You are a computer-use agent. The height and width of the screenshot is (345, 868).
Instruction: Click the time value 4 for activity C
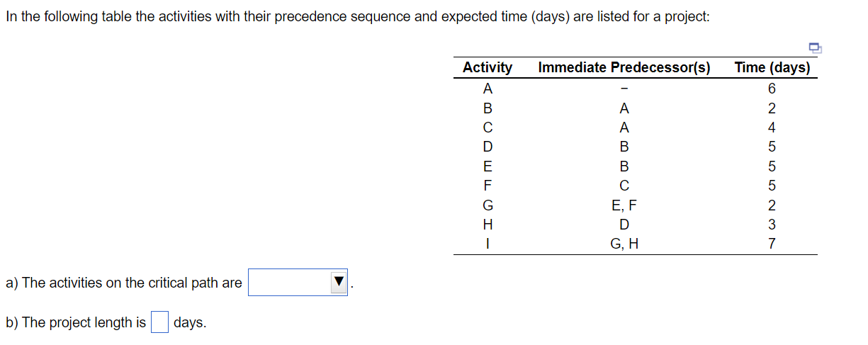(x=772, y=128)
